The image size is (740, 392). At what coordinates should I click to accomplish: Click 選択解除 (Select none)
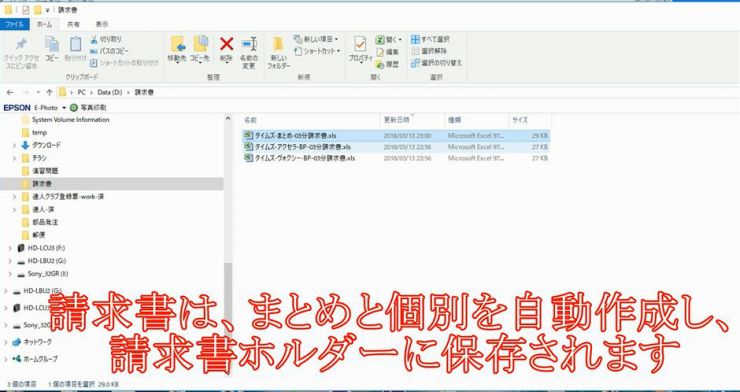[x=429, y=51]
